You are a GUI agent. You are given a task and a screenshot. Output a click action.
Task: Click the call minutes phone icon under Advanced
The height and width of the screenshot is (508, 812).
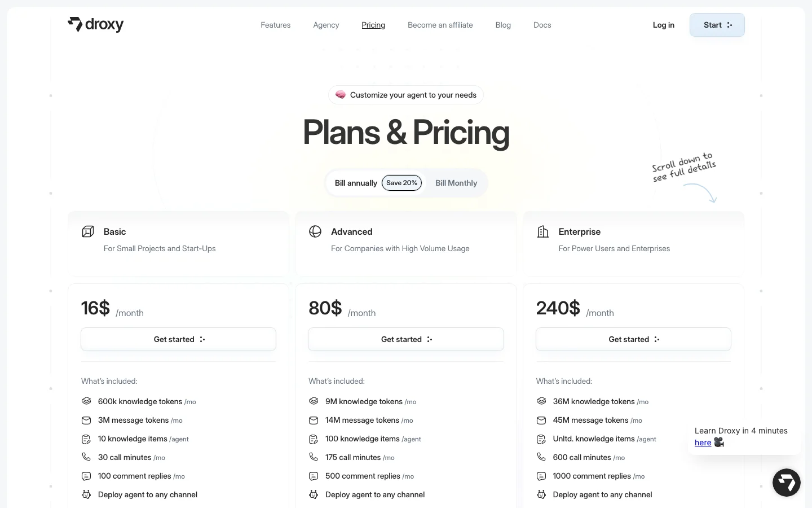[314, 457]
